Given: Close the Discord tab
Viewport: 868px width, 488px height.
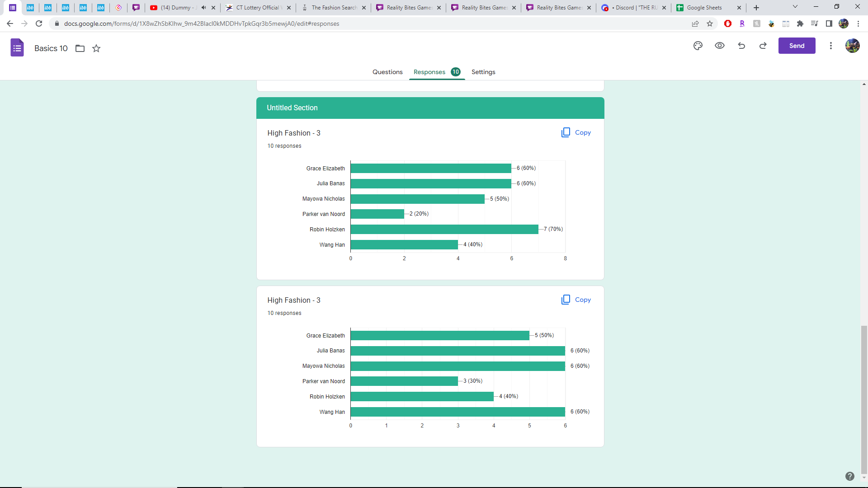Looking at the screenshot, I should pos(664,8).
